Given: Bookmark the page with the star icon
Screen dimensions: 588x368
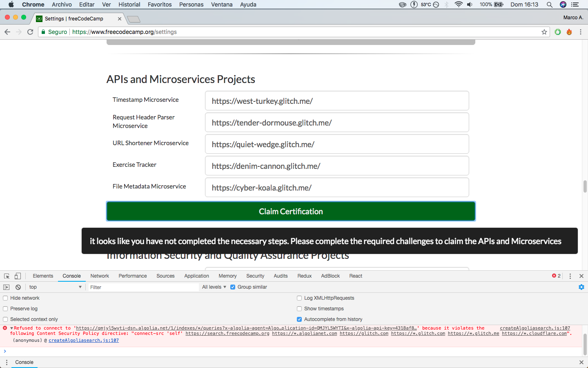Looking at the screenshot, I should 544,32.
